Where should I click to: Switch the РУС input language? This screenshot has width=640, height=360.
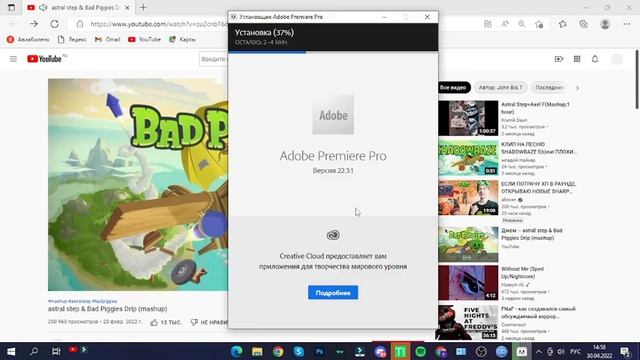point(576,351)
